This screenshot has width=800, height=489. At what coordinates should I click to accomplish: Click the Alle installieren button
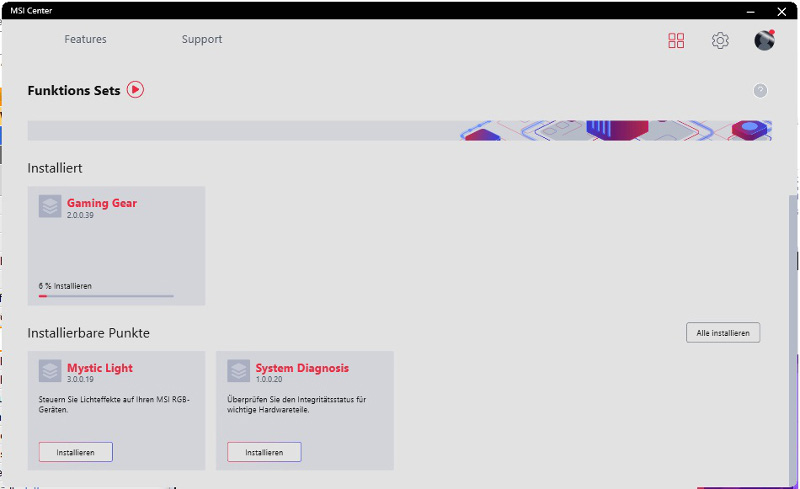pyautogui.click(x=723, y=333)
